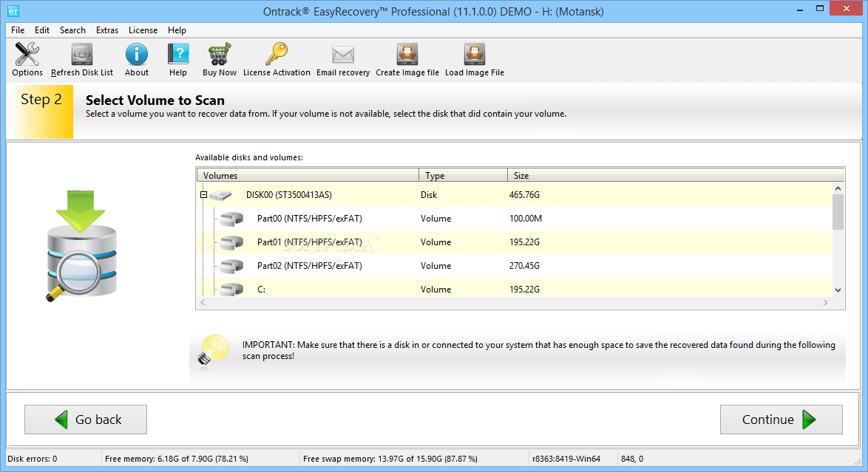
Task: Click the vertical scrollbar thumb in volume list
Action: [x=838, y=212]
